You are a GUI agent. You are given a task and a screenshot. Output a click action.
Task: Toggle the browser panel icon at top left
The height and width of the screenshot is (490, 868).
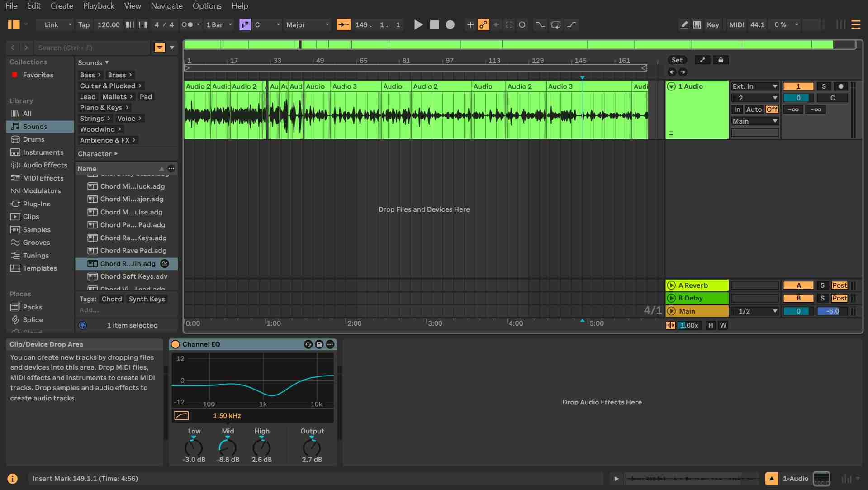point(14,24)
